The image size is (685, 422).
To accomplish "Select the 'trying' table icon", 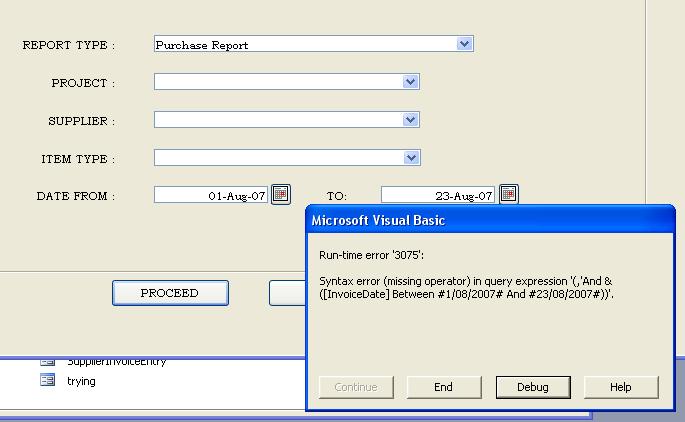I will tap(47, 380).
